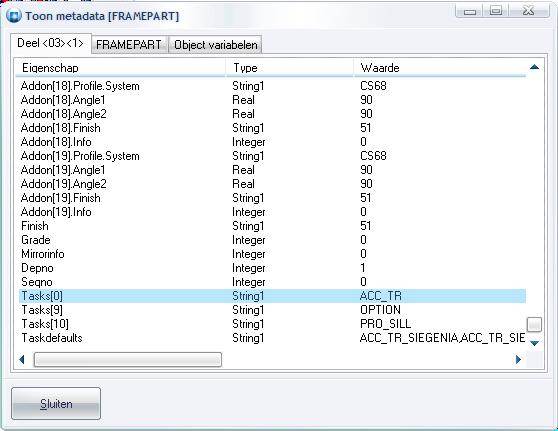
Task: Close the Toon metadata window
Action: [x=529, y=11]
